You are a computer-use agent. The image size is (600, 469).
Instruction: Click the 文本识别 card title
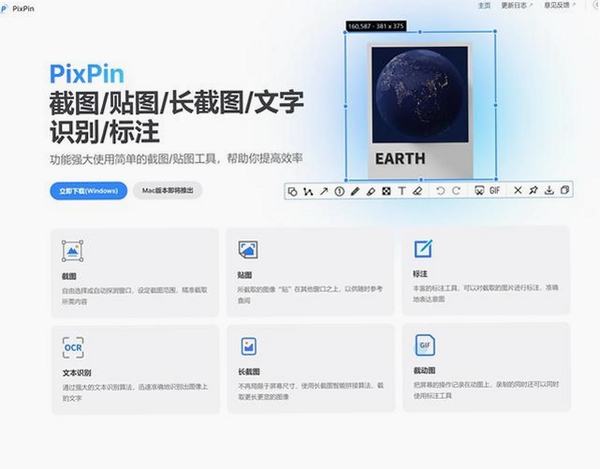tap(77, 373)
